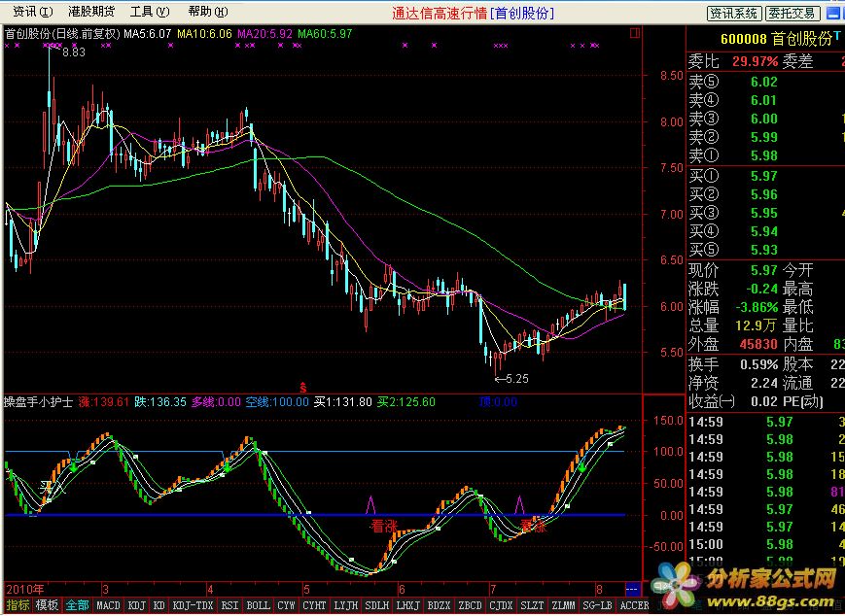Open the 港股期货 menu
Image resolution: width=845 pixels, height=616 pixels.
click(x=91, y=12)
